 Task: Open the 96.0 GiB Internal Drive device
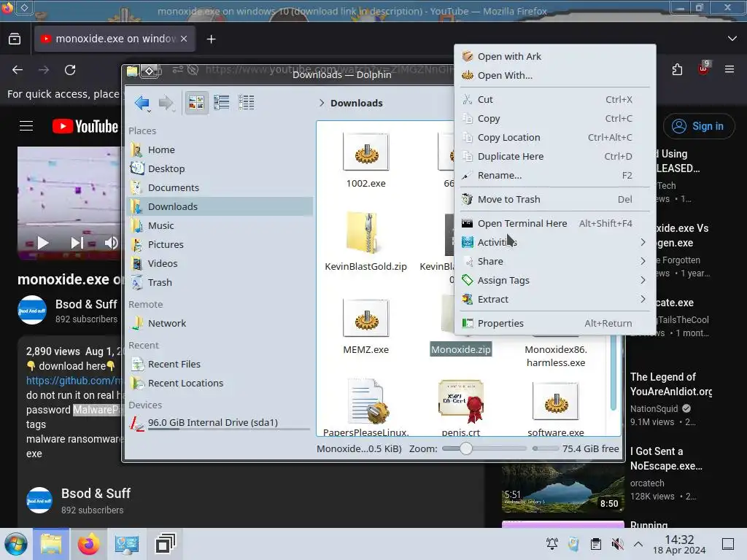coord(220,423)
